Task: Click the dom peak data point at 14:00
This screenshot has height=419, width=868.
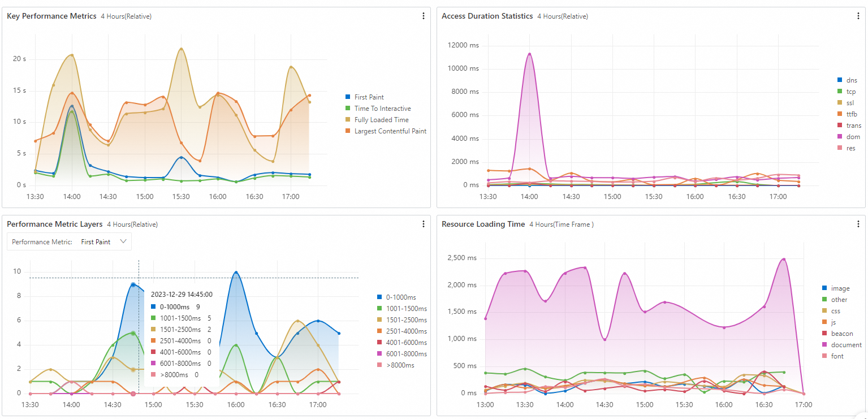Action: 529,54
